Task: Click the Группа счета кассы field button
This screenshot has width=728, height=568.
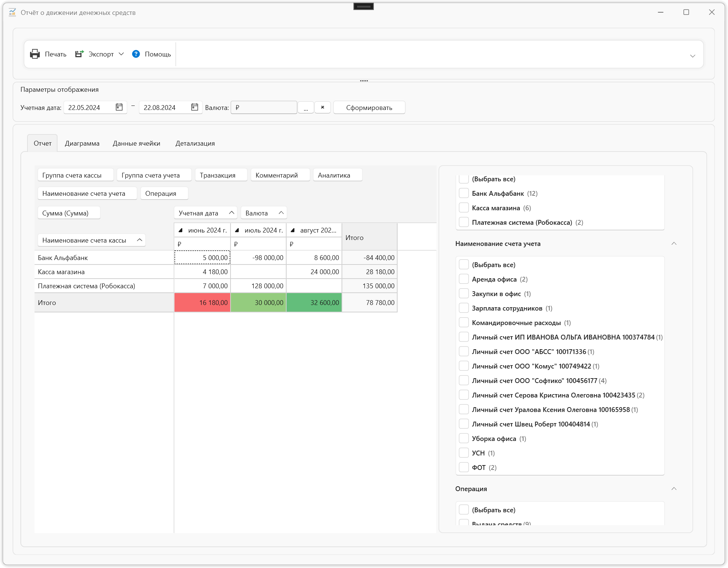Action: point(75,175)
